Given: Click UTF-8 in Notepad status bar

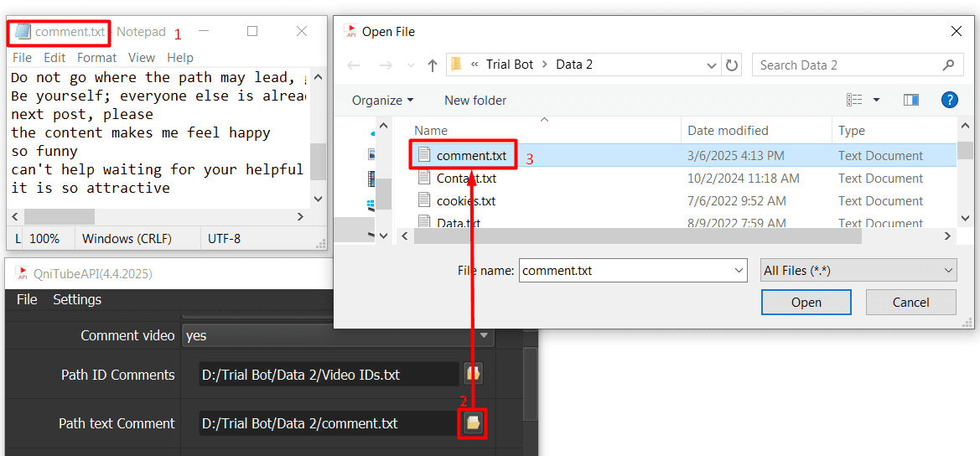Looking at the screenshot, I should click(224, 239).
